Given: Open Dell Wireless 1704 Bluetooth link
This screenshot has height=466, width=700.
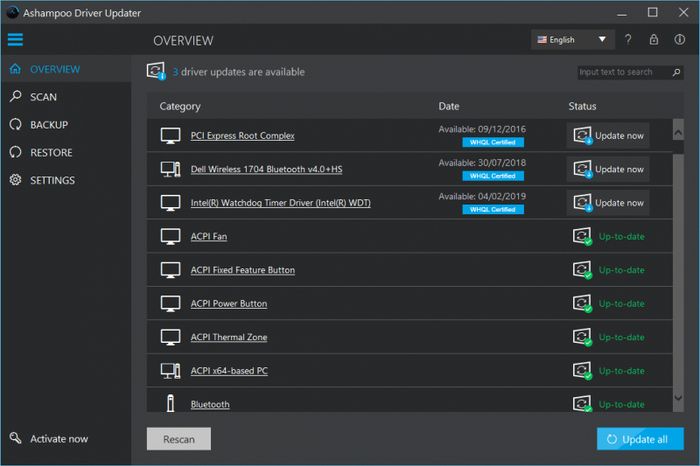Looking at the screenshot, I should (267, 169).
